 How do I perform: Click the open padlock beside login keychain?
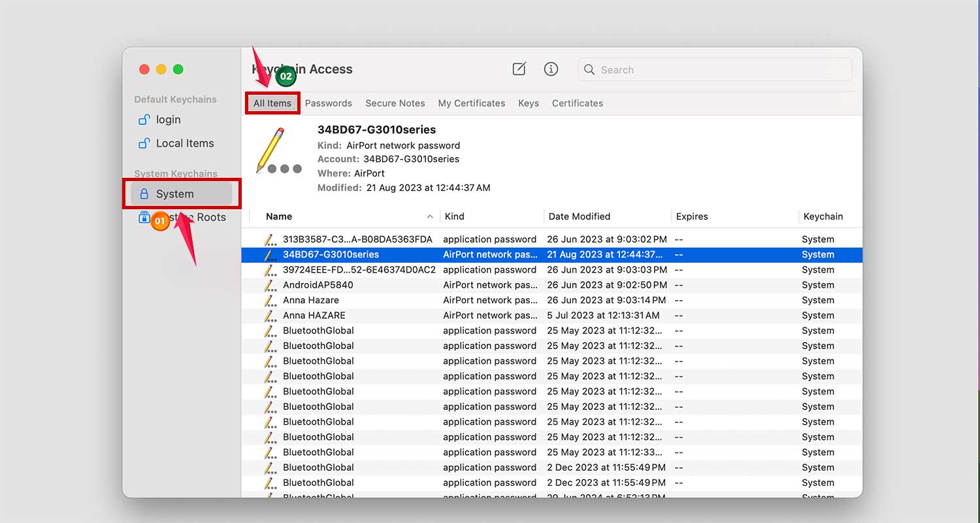tap(143, 119)
